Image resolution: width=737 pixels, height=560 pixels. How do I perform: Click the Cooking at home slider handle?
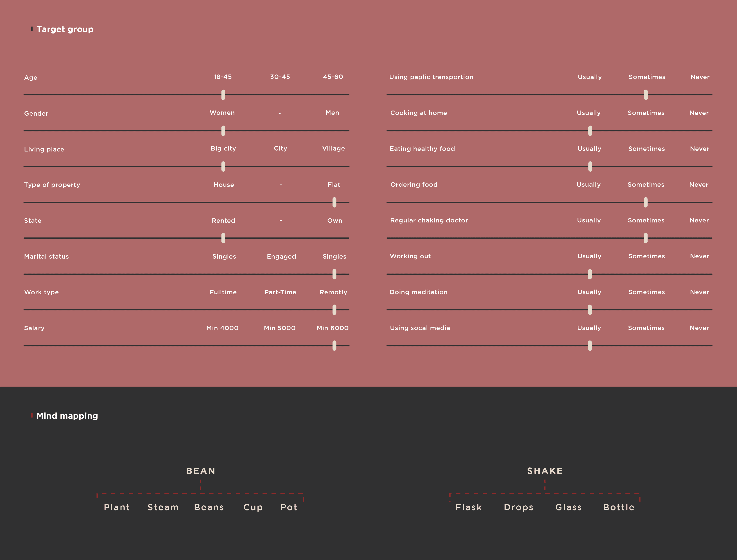[590, 131]
